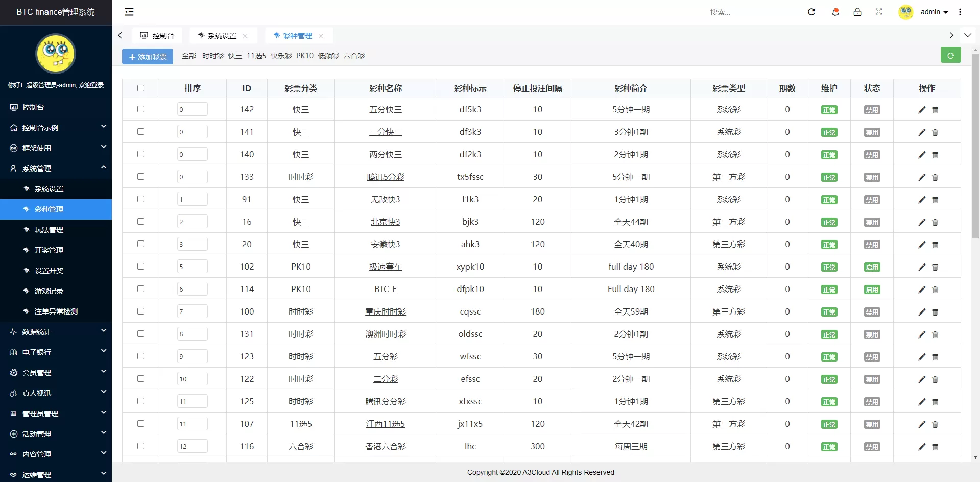This screenshot has height=482, width=980.
Task: Click the notification bell icon
Action: coord(835,12)
